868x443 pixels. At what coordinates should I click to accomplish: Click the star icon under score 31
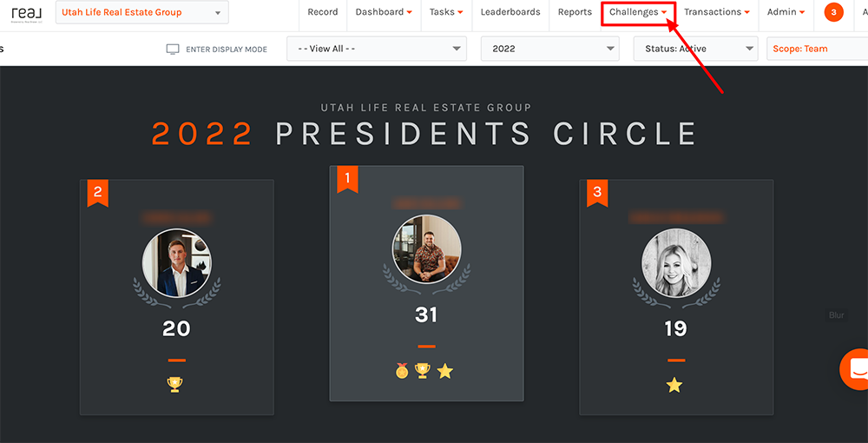(x=444, y=370)
